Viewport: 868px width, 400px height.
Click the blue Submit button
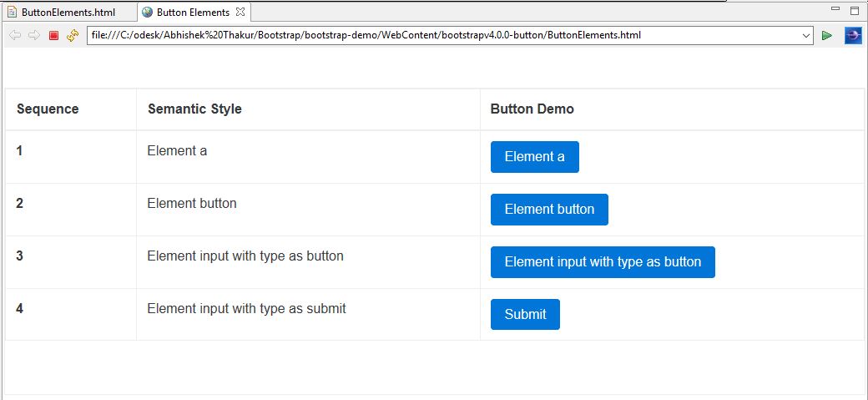coord(525,314)
